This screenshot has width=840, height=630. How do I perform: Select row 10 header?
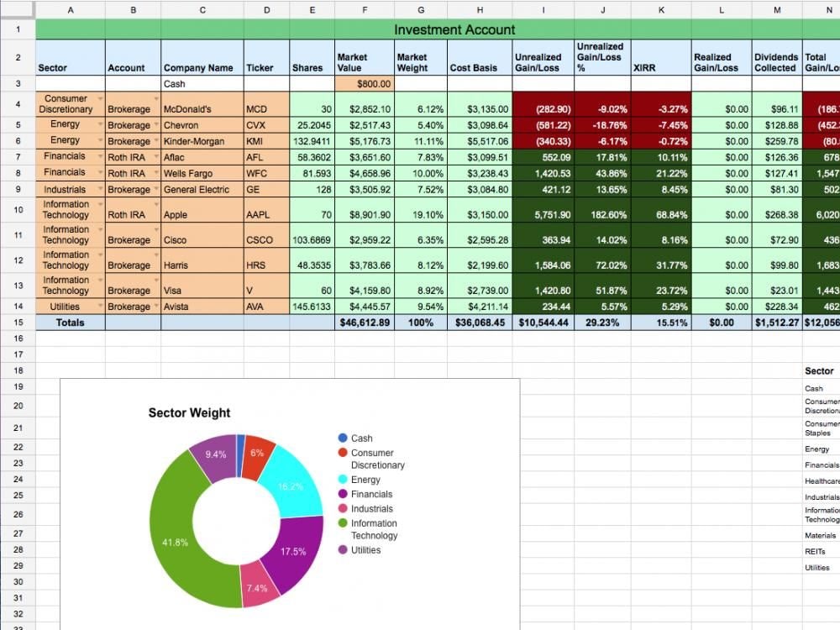tap(18, 209)
